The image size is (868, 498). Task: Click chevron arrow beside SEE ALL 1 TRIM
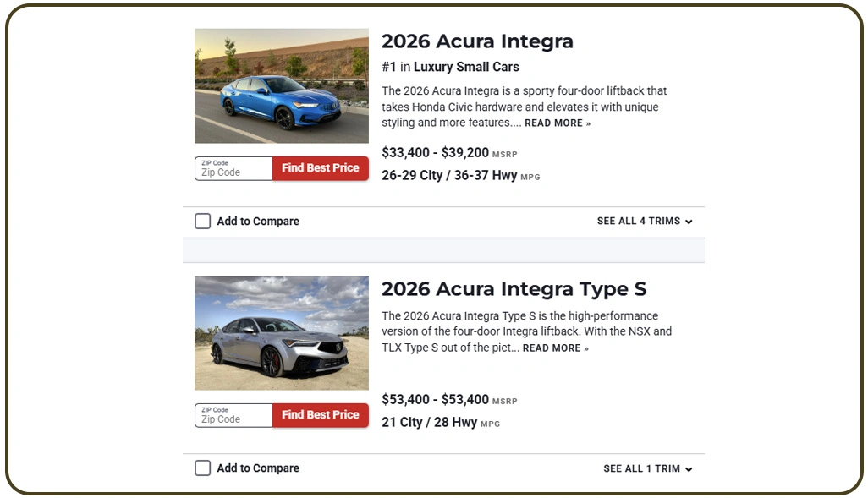pos(689,468)
